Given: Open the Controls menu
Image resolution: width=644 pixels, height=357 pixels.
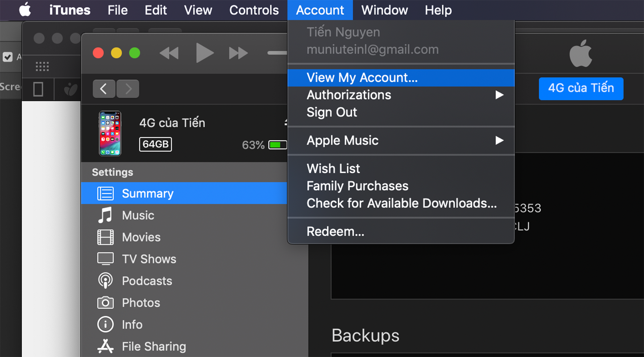Looking at the screenshot, I should pos(254,10).
